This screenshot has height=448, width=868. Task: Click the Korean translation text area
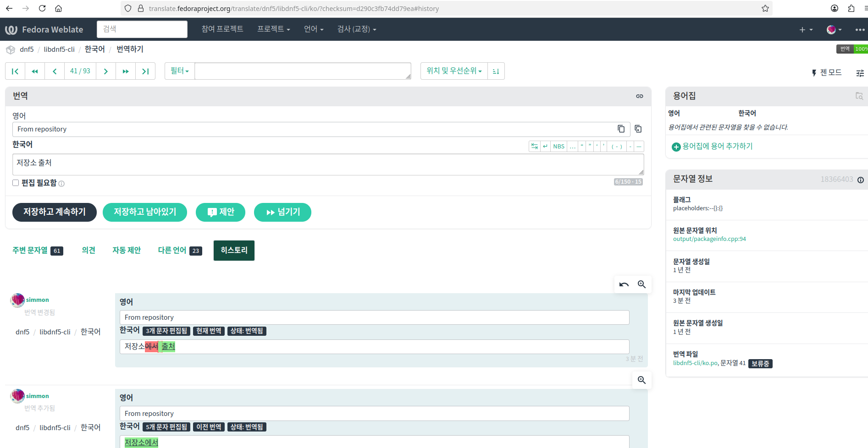[328, 164]
